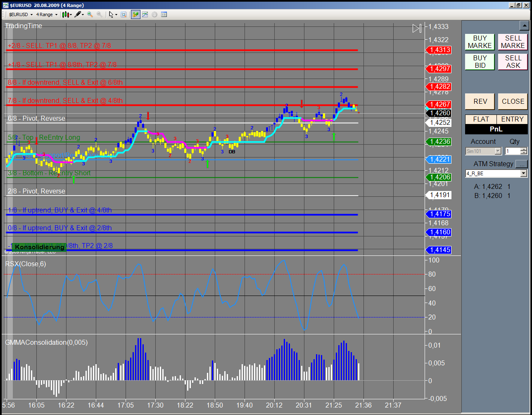Click the zoom out magnifier icon
532x415 pixels.
(x=100, y=14)
